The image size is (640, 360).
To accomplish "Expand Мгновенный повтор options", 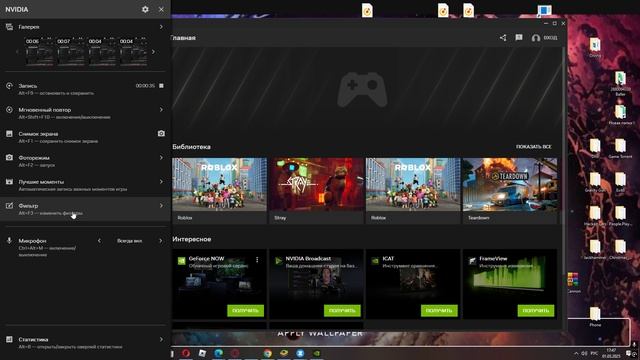I will pos(161,110).
